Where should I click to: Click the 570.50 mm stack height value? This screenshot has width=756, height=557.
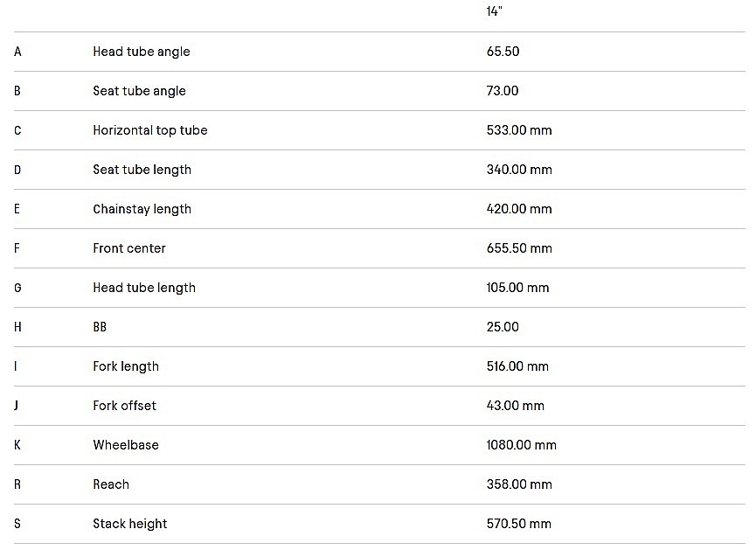tap(518, 524)
